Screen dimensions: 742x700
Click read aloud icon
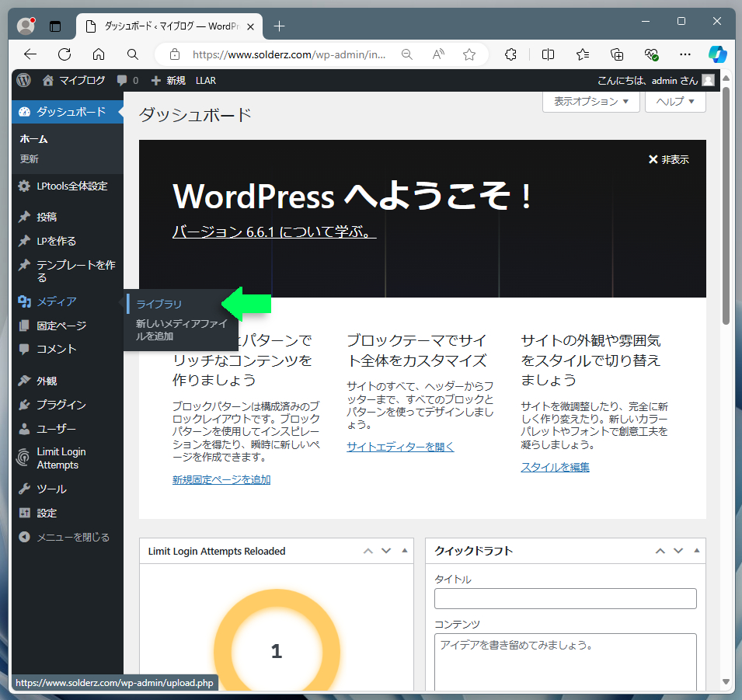pyautogui.click(x=438, y=54)
